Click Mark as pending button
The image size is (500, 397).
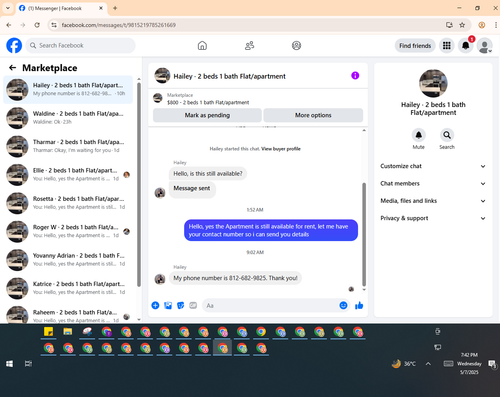point(207,115)
